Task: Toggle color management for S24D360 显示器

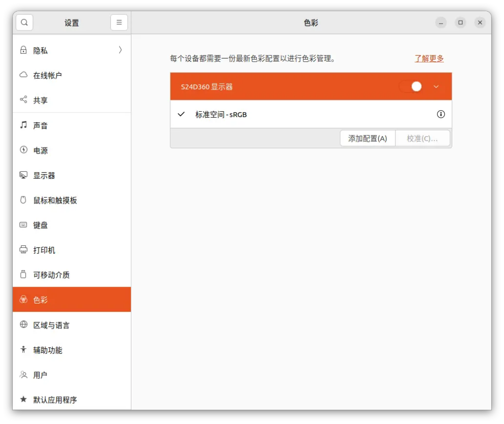Action: (411, 87)
